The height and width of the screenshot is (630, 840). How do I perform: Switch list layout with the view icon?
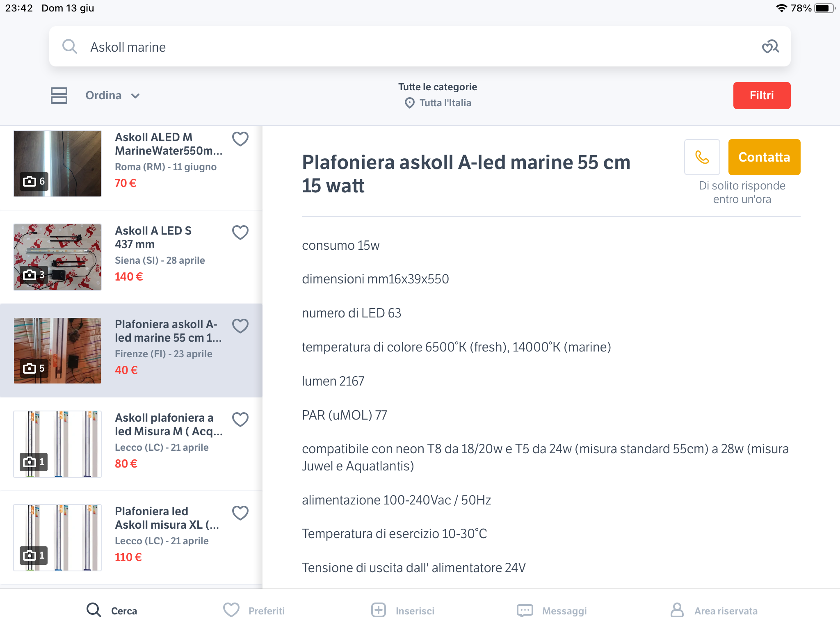pos(59,96)
